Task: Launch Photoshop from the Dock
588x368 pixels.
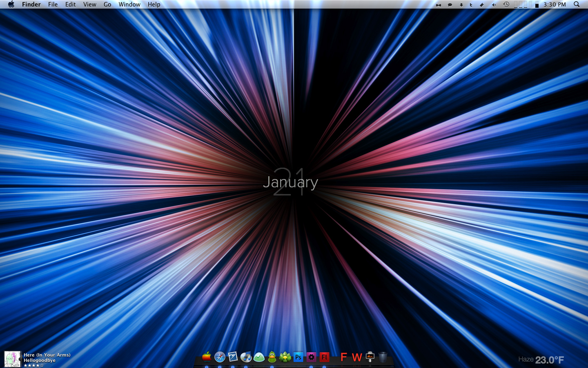Action: [x=298, y=357]
